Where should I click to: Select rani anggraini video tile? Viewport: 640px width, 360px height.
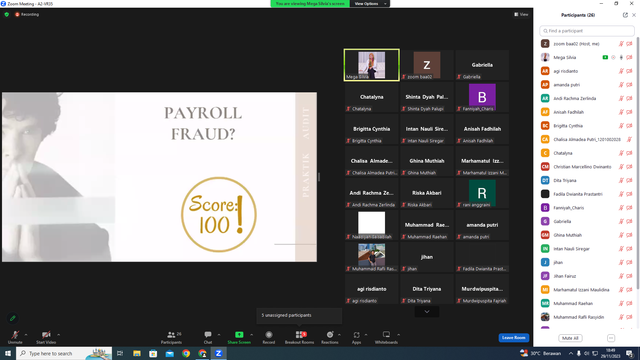coord(482,193)
